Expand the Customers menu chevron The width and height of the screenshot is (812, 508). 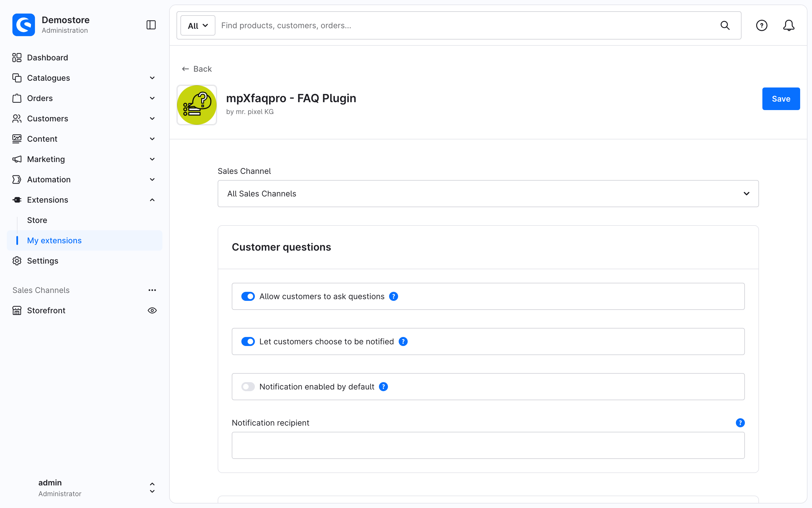click(152, 119)
